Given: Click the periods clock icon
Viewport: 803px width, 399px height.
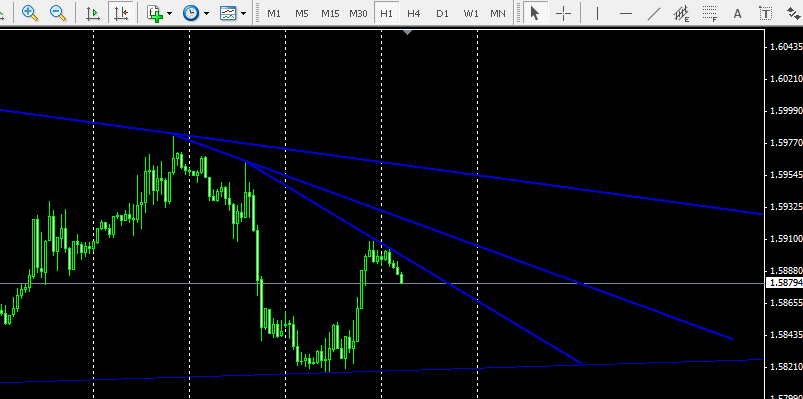Looking at the screenshot, I should 191,13.
